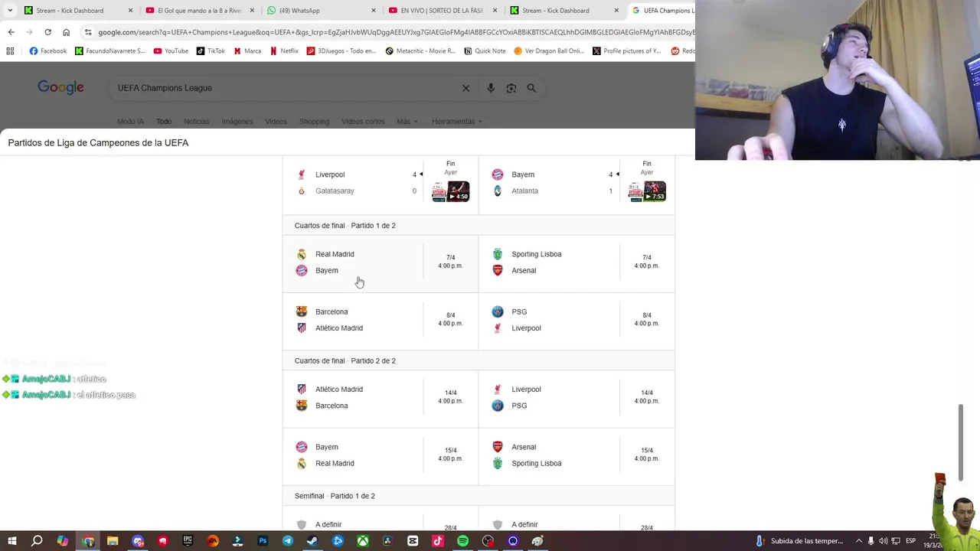Open File Explorer from the taskbar
The height and width of the screenshot is (551, 980).
113,541
